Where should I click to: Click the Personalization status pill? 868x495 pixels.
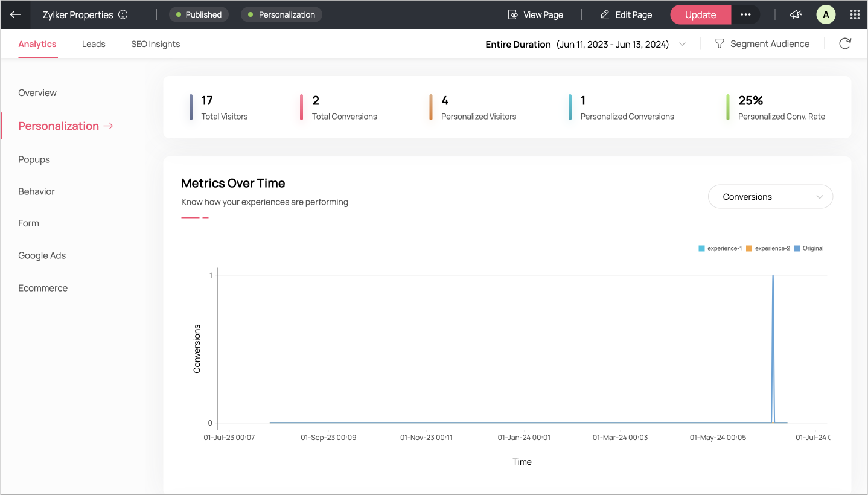281,14
